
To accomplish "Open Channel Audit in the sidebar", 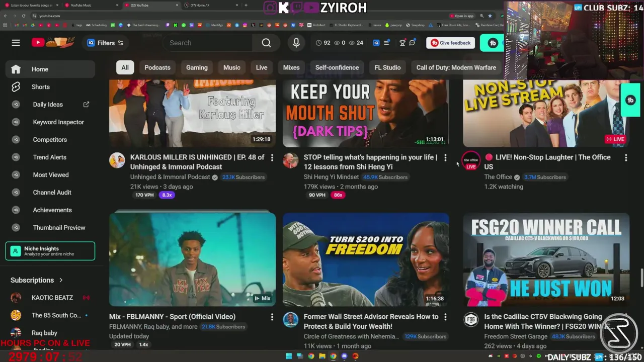I will 50,193.
